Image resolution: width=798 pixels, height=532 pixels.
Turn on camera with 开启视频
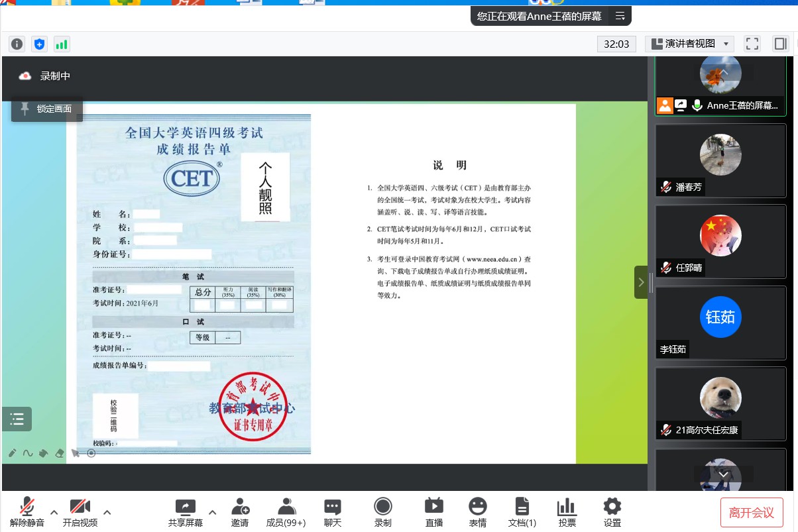coord(80,511)
